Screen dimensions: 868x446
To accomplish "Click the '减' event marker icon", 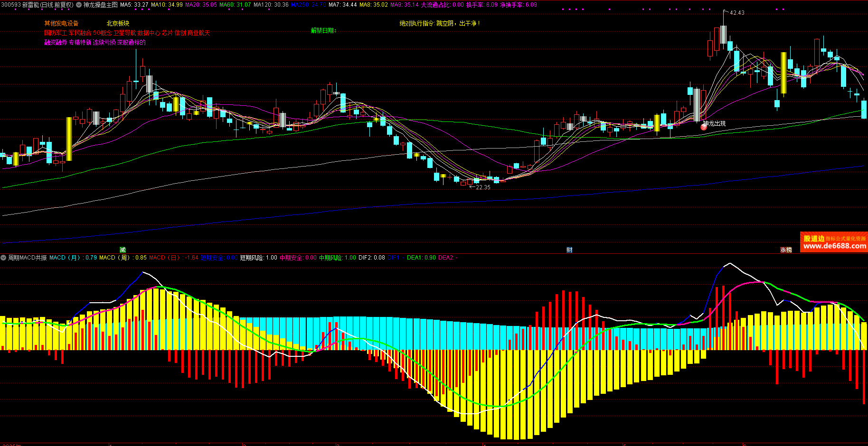I will 123,250.
